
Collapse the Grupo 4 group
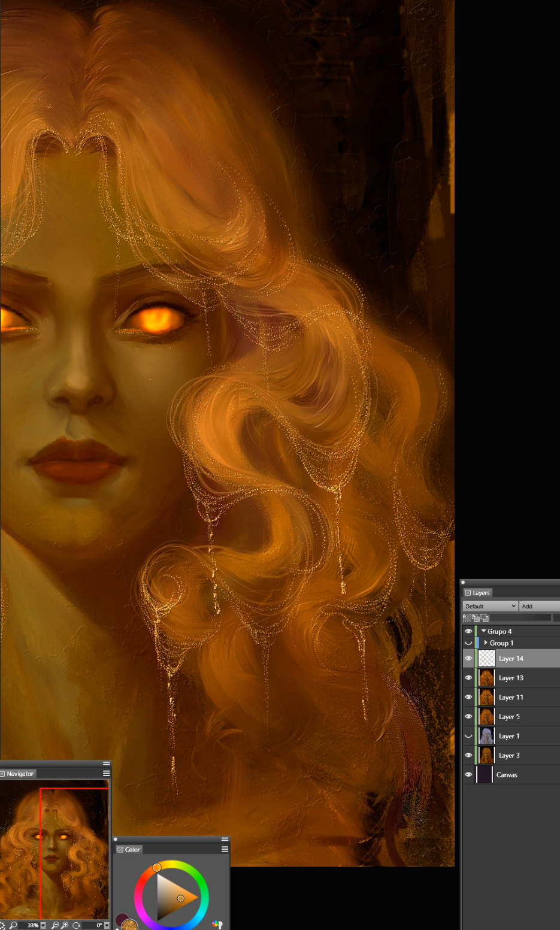tap(483, 631)
